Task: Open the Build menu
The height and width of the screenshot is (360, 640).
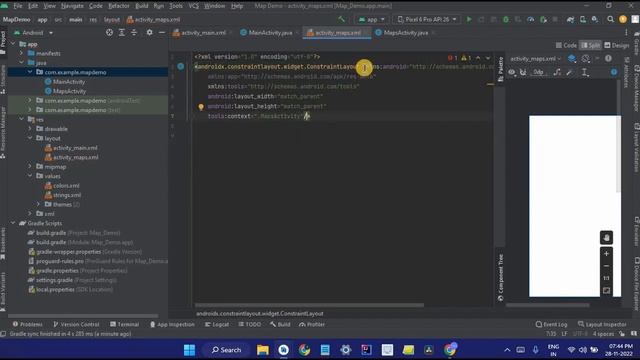Action: coord(142,6)
